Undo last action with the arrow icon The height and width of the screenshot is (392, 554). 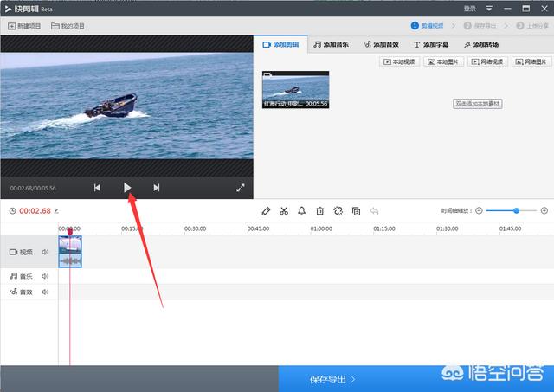[374, 211]
